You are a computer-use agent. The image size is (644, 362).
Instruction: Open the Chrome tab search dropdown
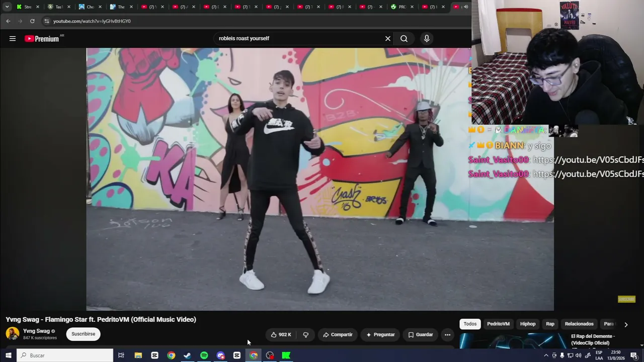(x=7, y=7)
